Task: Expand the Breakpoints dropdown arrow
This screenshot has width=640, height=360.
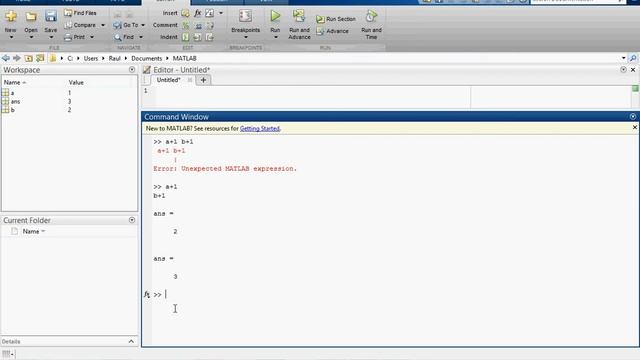Action: pyautogui.click(x=245, y=38)
